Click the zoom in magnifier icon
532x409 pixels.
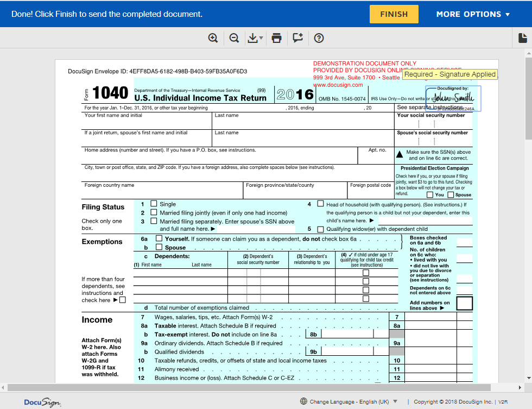[213, 38]
